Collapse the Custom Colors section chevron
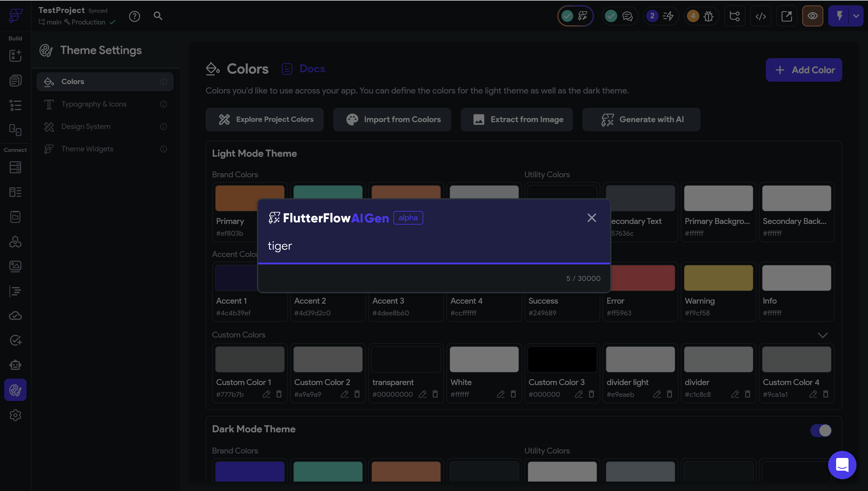The image size is (868, 491). tap(823, 335)
